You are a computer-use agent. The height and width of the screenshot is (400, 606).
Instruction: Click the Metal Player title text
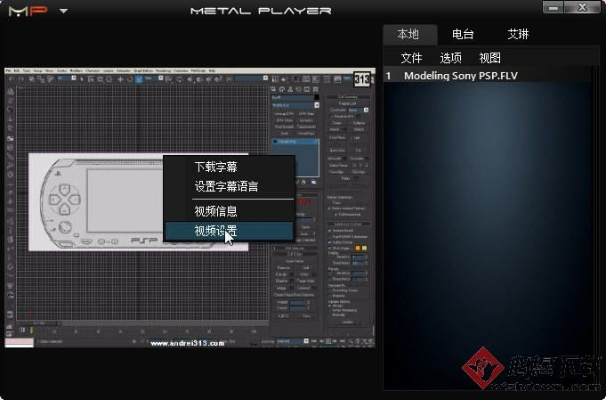click(260, 11)
